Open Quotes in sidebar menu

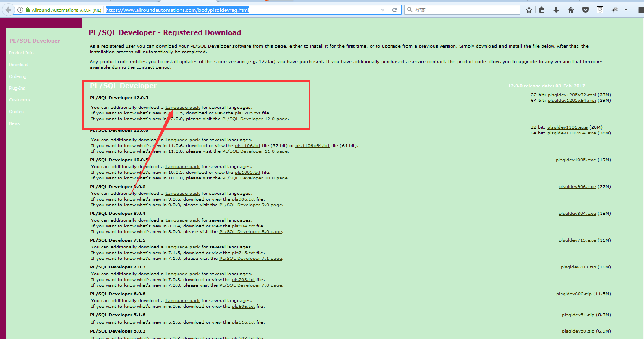pos(16,112)
